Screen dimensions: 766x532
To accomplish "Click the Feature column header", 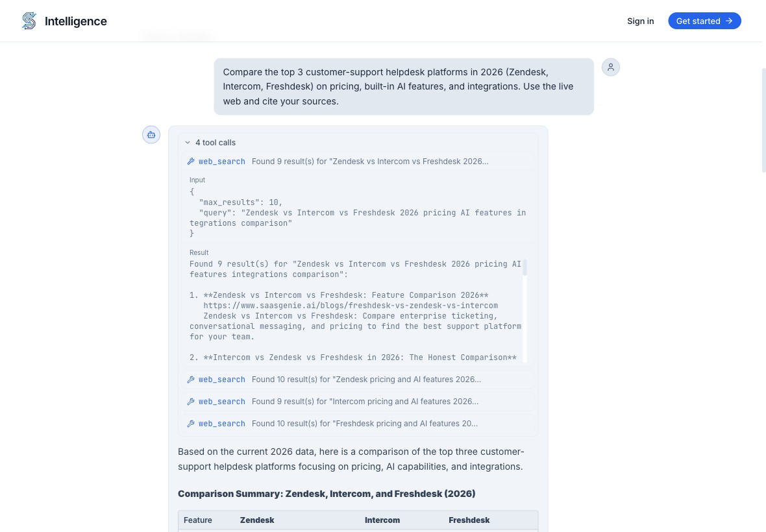I will 198,520.
